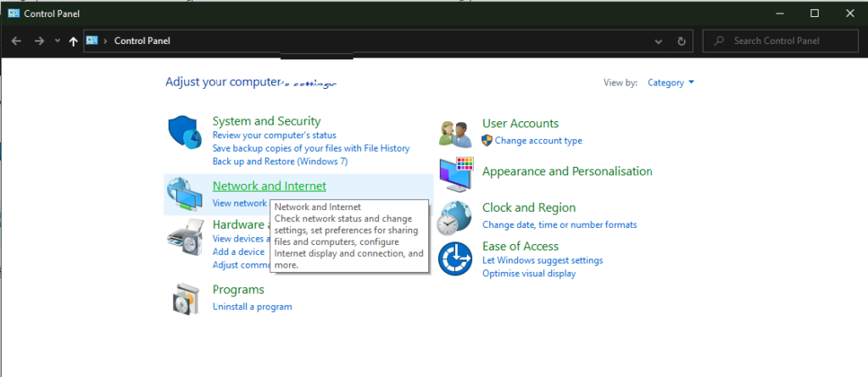
Task: Open the Ease of Access heading
Action: tap(520, 246)
